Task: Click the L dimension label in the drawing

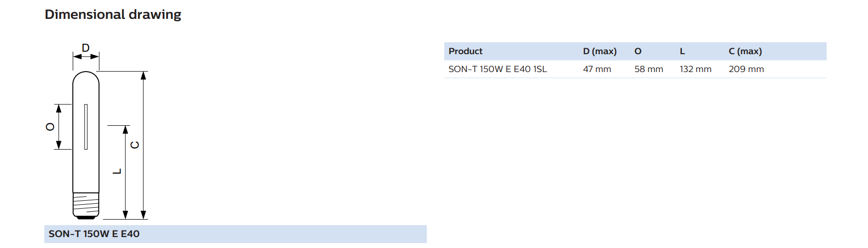Action: (x=117, y=171)
